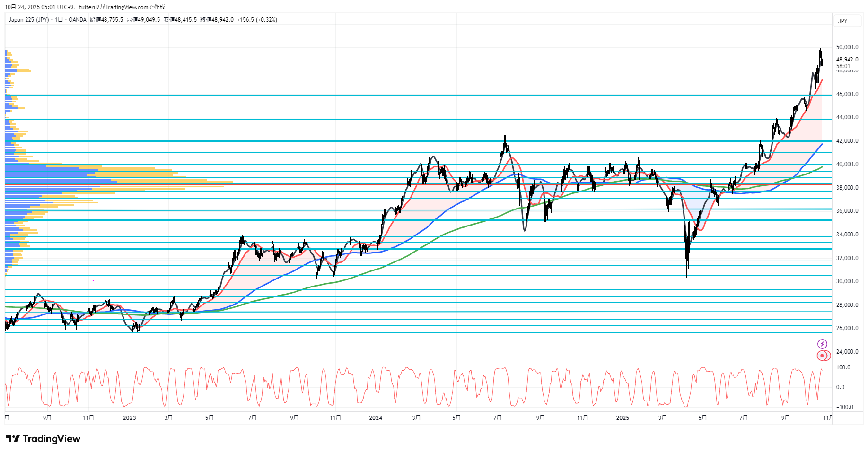Click the purple lightning bolt event icon
Image resolution: width=868 pixels, height=453 pixels.
(822, 344)
